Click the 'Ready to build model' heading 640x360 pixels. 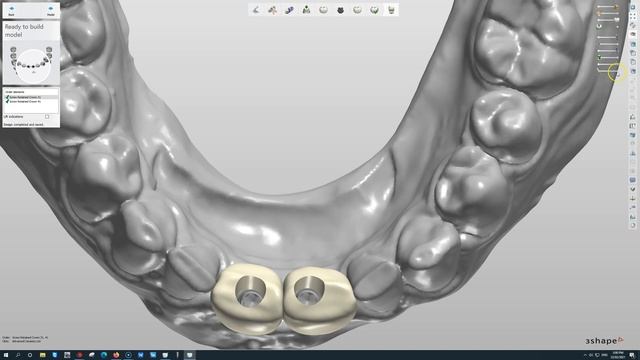point(24,31)
